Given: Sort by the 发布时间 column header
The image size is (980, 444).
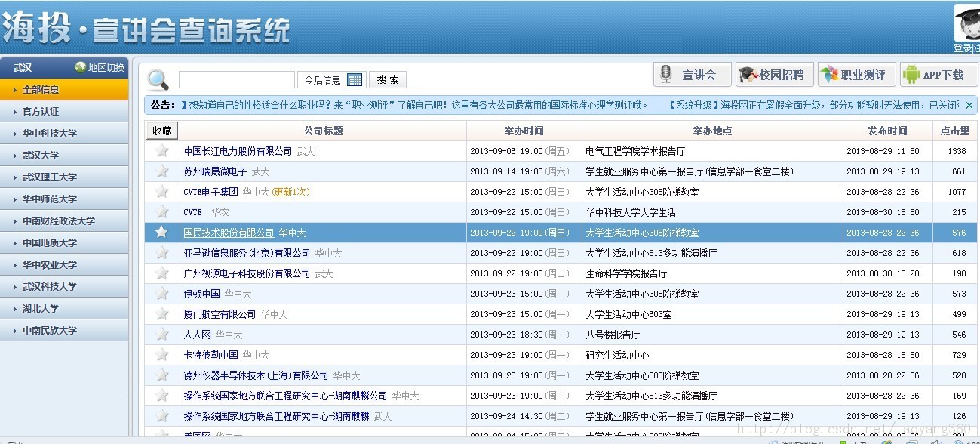Looking at the screenshot, I should tap(887, 131).
